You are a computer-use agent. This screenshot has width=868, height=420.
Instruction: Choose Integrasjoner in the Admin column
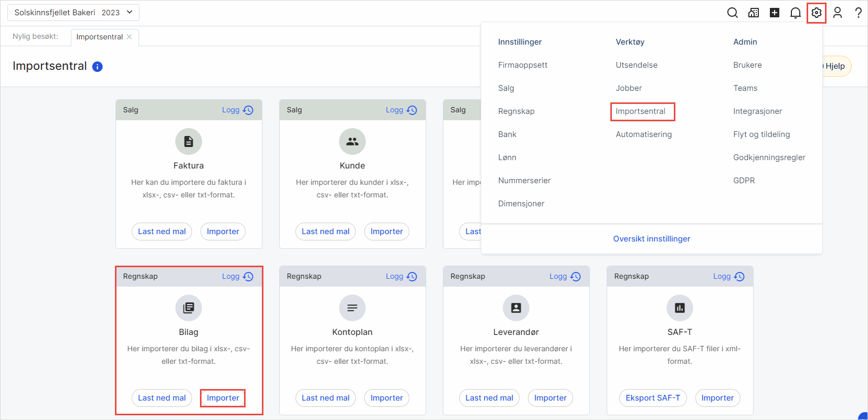(757, 111)
